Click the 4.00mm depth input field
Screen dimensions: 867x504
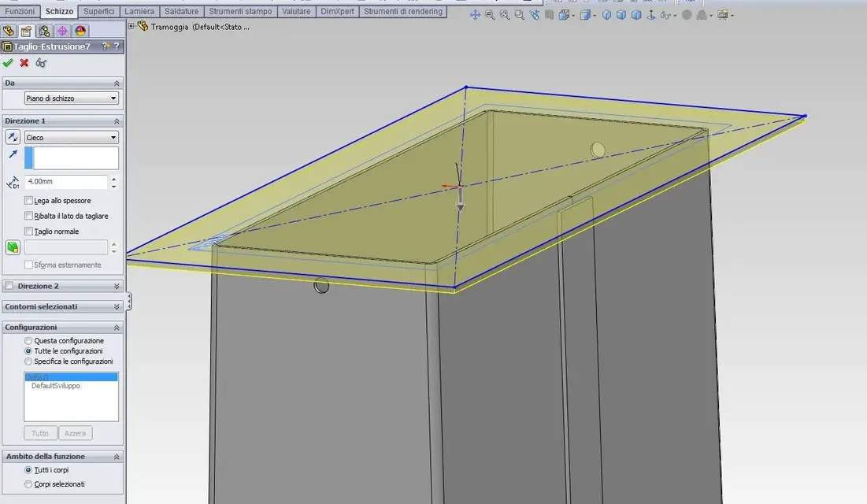(66, 181)
